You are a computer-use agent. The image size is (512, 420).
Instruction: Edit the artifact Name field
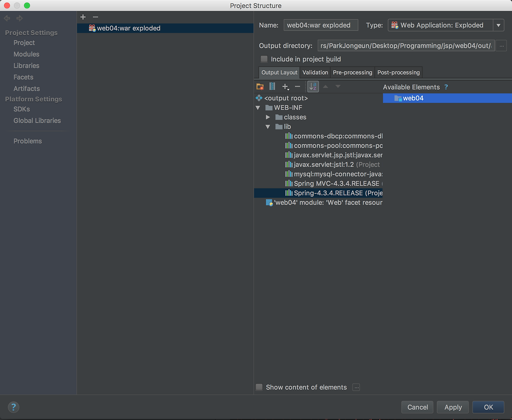[321, 25]
